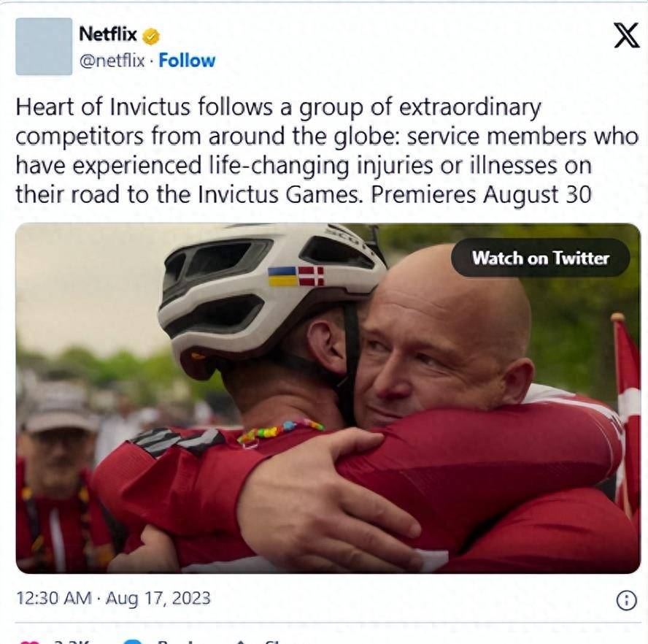Viewport: 648px width, 644px height.
Task: Click the Ukrainian flag sticker on helmet
Action: click(282, 276)
